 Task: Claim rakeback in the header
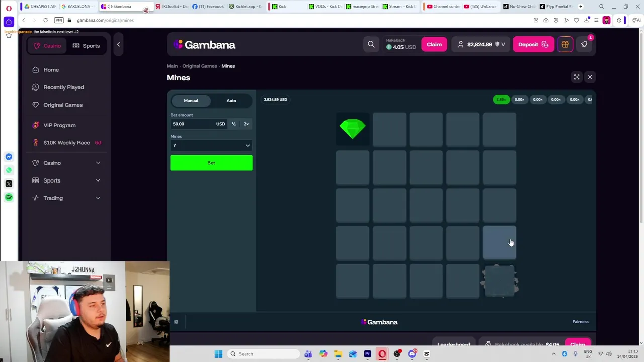[x=434, y=44]
